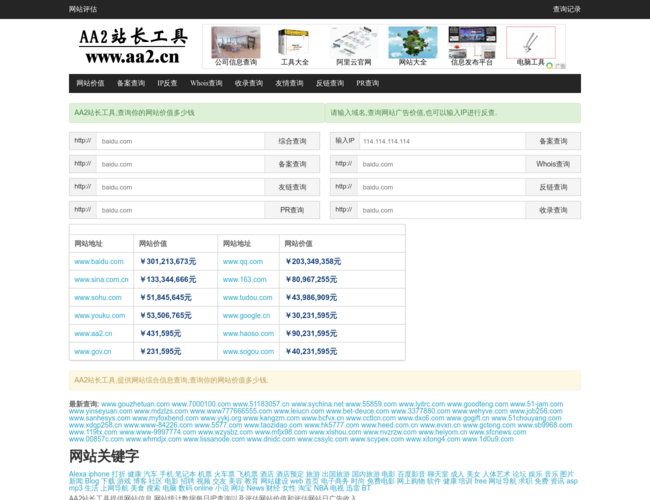The width and height of the screenshot is (650, 500).
Task: Open 查询记录 in the top bar
Action: coord(566,9)
